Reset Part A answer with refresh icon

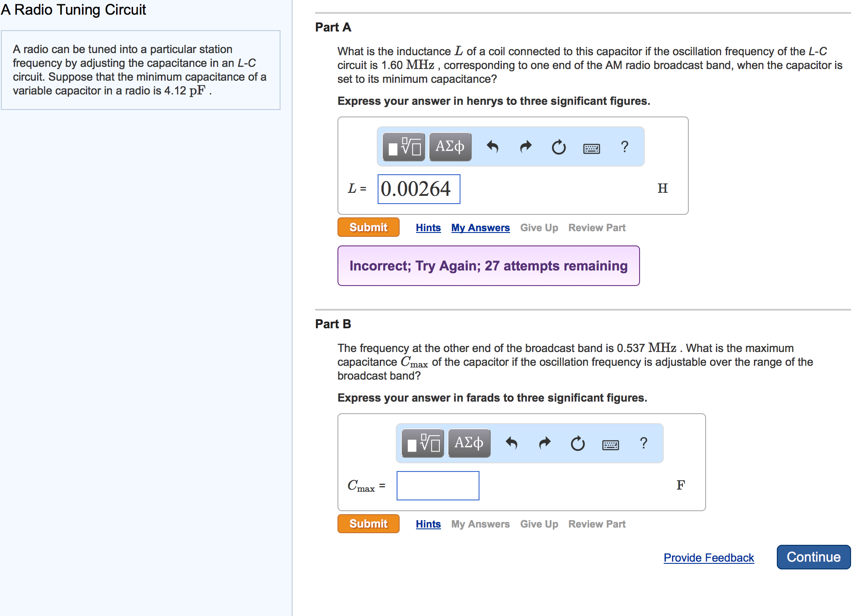558,147
